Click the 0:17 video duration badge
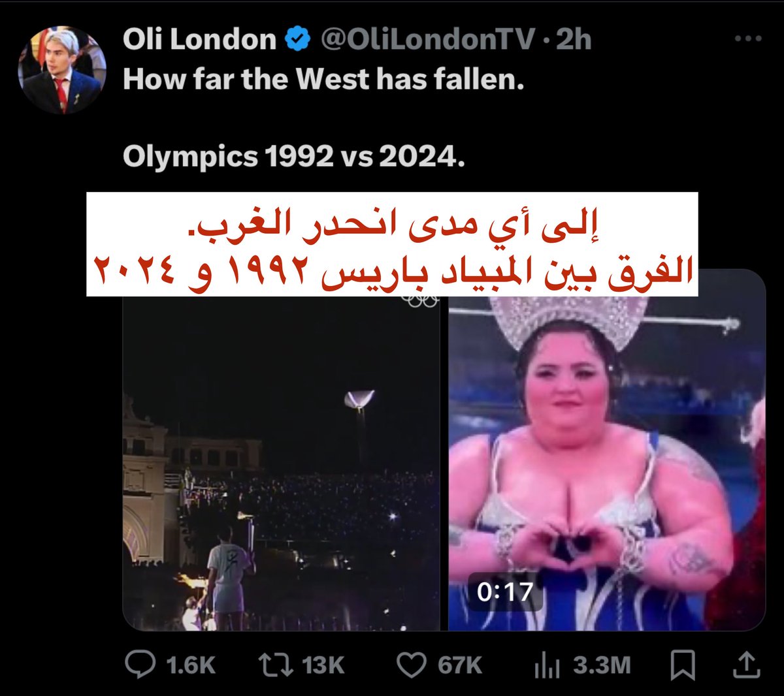This screenshot has width=784, height=696. 504,592
